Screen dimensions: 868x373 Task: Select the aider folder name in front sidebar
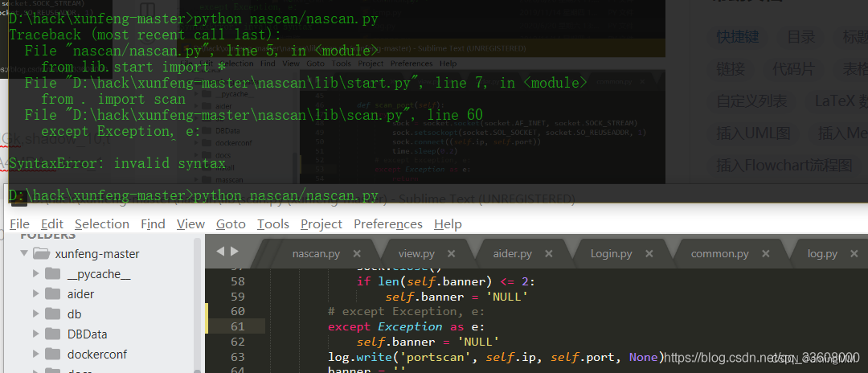pyautogui.click(x=81, y=294)
